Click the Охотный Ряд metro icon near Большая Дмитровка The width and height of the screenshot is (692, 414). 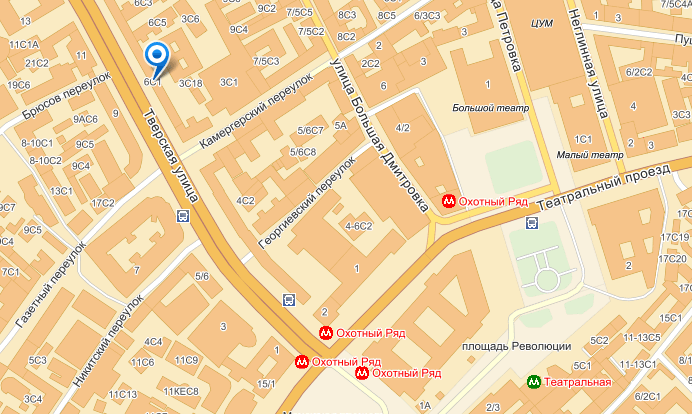(449, 201)
